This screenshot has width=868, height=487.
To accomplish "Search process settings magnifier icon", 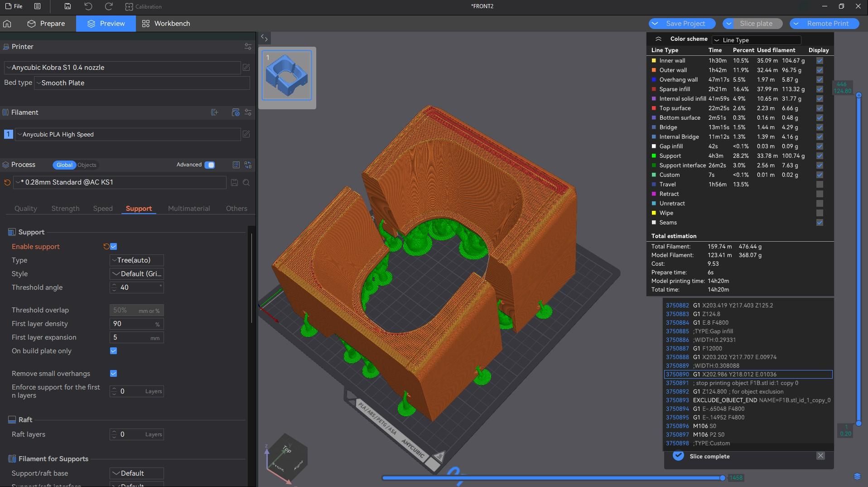I will [246, 182].
